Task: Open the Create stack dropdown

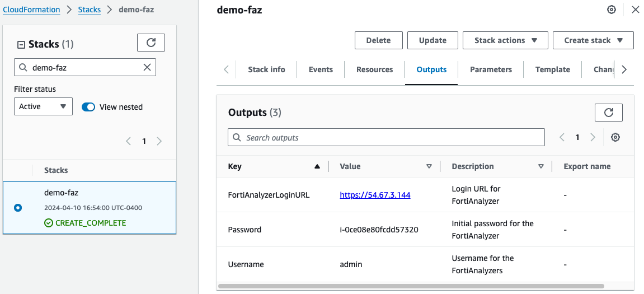Action: (593, 40)
